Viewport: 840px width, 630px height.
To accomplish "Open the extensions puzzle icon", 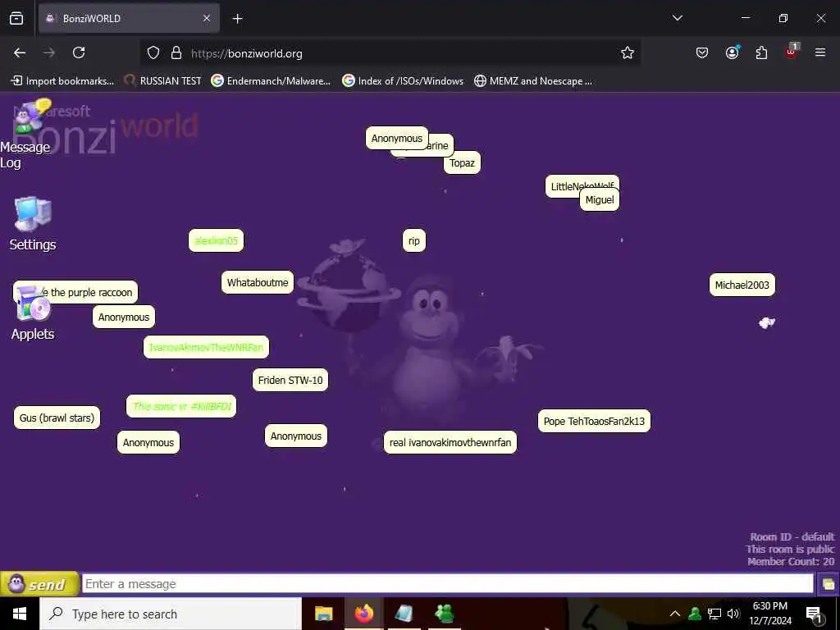I will tap(761, 52).
